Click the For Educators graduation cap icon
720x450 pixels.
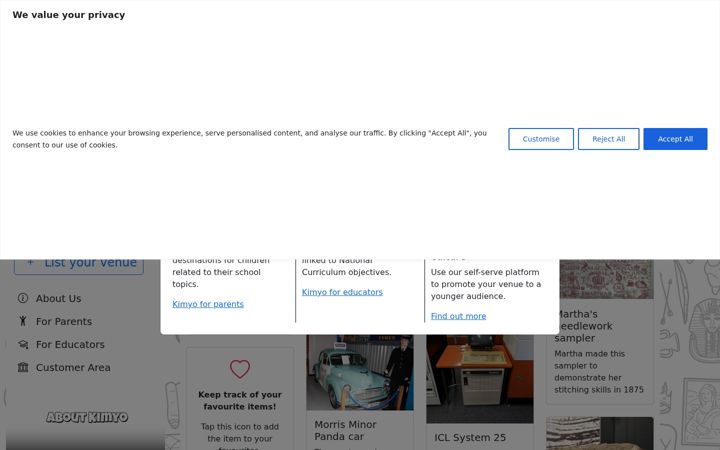(x=23, y=344)
